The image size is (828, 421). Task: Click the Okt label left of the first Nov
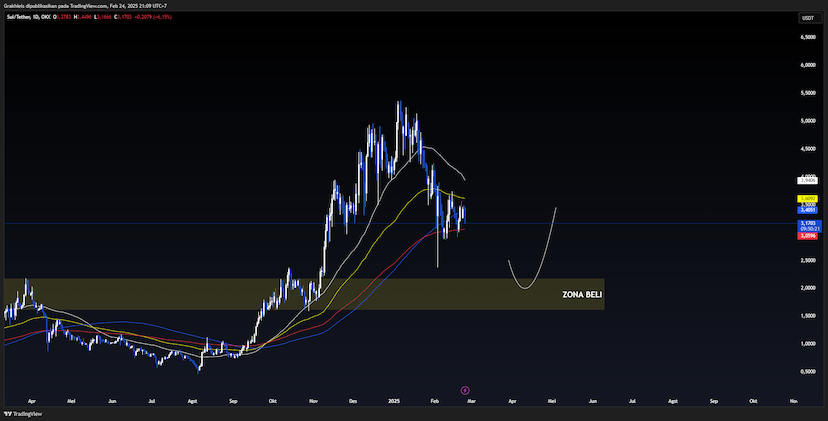pos(273,401)
